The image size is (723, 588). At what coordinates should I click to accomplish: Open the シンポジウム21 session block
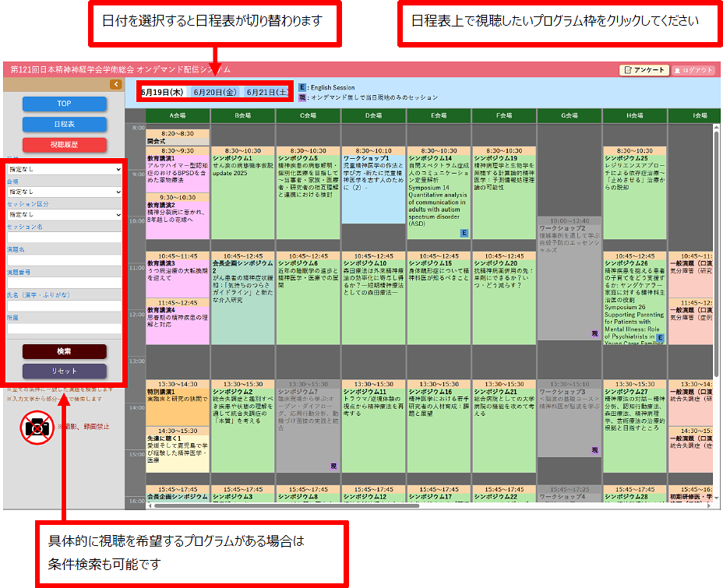pos(504,426)
